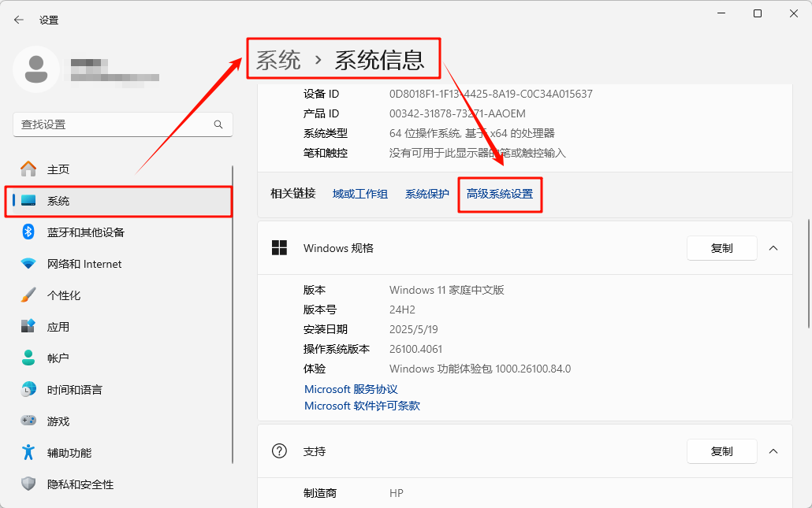Open Microsoft 软件许可条款 link
This screenshot has height=508, width=812.
[362, 406]
